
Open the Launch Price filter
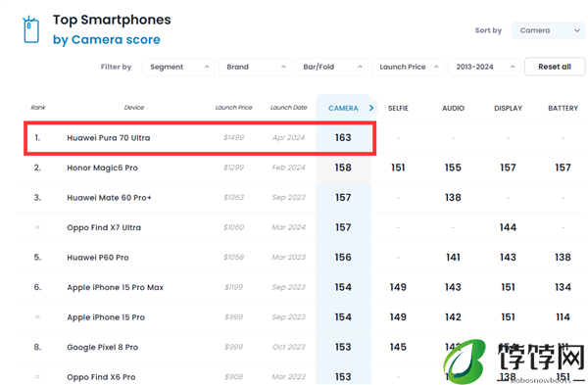point(408,67)
